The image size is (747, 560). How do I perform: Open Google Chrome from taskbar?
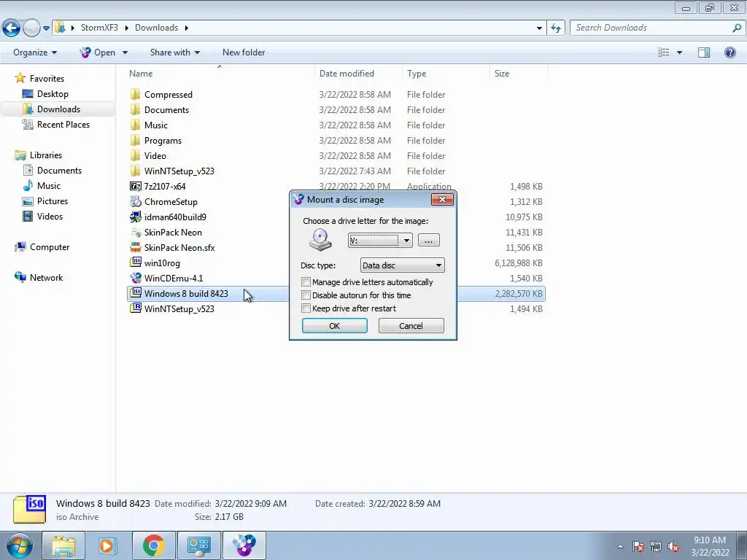click(x=153, y=545)
